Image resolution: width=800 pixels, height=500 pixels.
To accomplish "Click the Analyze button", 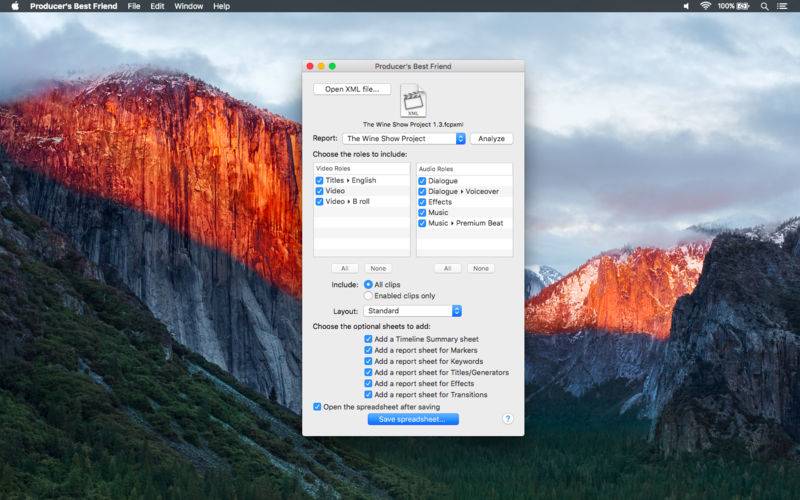I will (x=491, y=138).
